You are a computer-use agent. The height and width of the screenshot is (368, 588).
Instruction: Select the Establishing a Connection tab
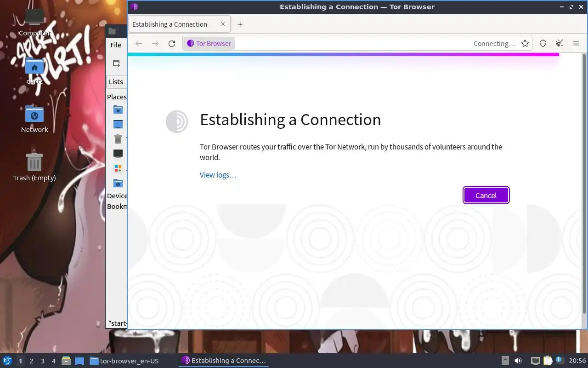click(x=179, y=24)
